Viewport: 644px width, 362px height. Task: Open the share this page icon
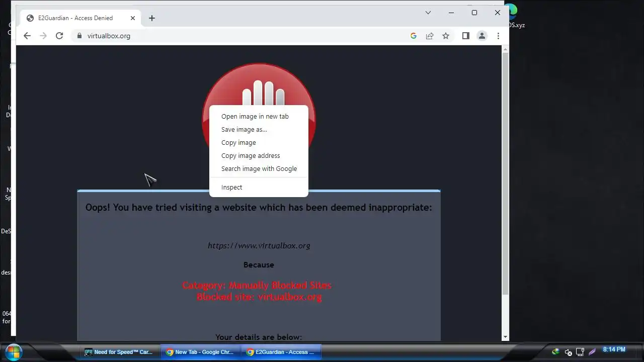430,36
